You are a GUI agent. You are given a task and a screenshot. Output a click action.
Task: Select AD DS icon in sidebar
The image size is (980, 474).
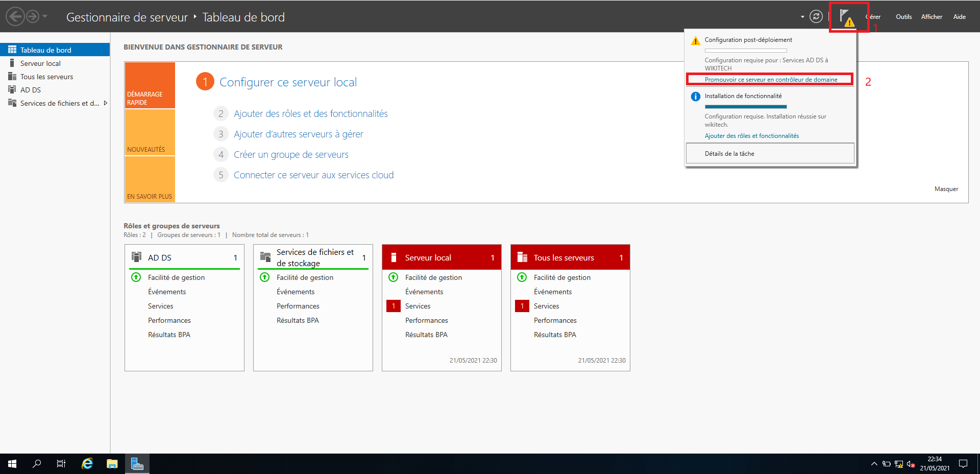click(x=12, y=89)
